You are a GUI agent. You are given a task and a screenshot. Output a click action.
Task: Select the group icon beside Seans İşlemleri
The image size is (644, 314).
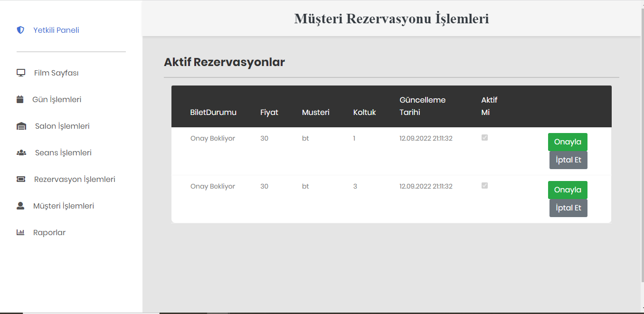coord(20,152)
